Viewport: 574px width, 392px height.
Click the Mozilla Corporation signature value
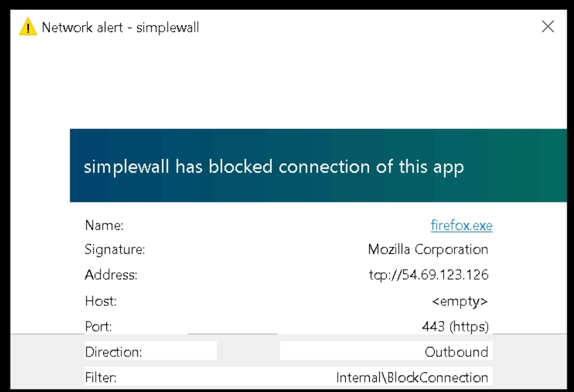(x=429, y=250)
